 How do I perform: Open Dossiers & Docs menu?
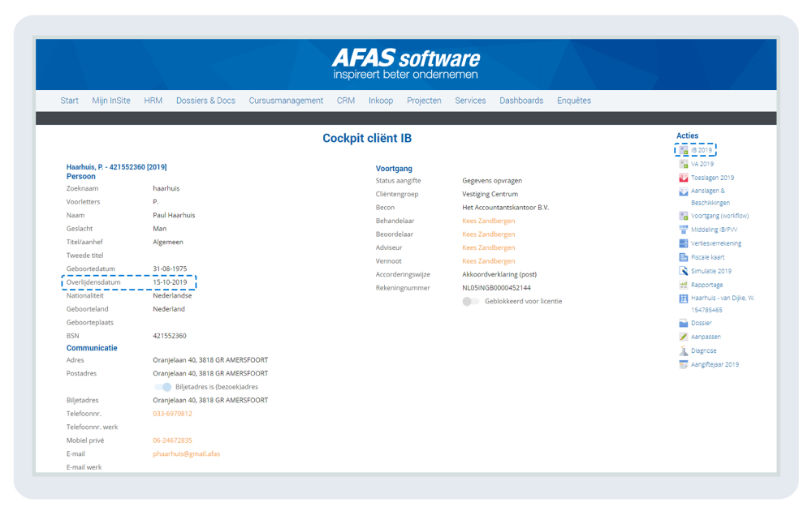point(205,101)
